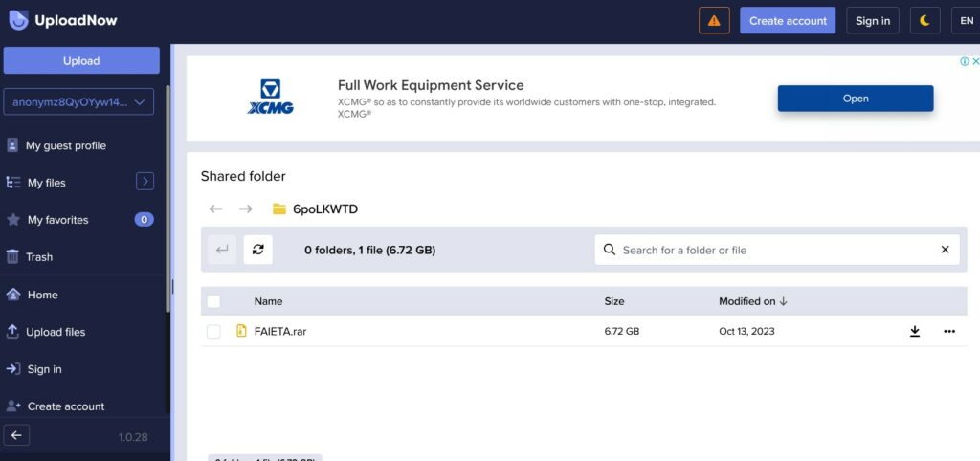Image resolution: width=980 pixels, height=461 pixels.
Task: Click the Upload button
Action: [81, 61]
